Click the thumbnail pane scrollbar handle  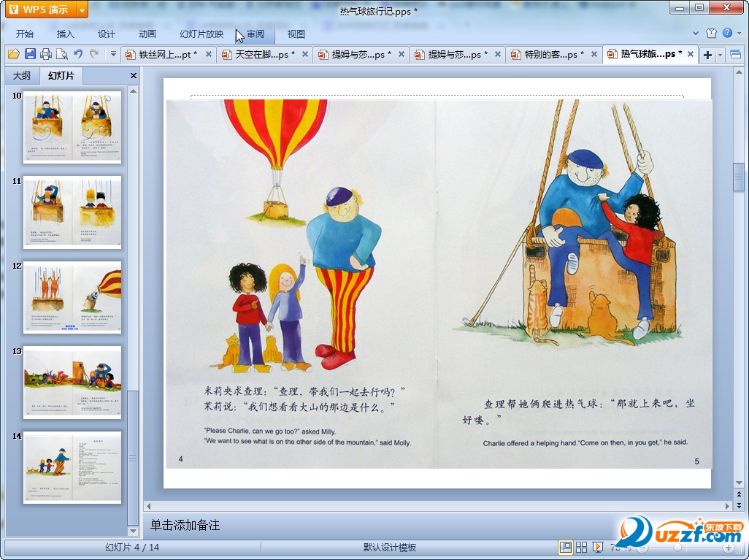click(134, 458)
